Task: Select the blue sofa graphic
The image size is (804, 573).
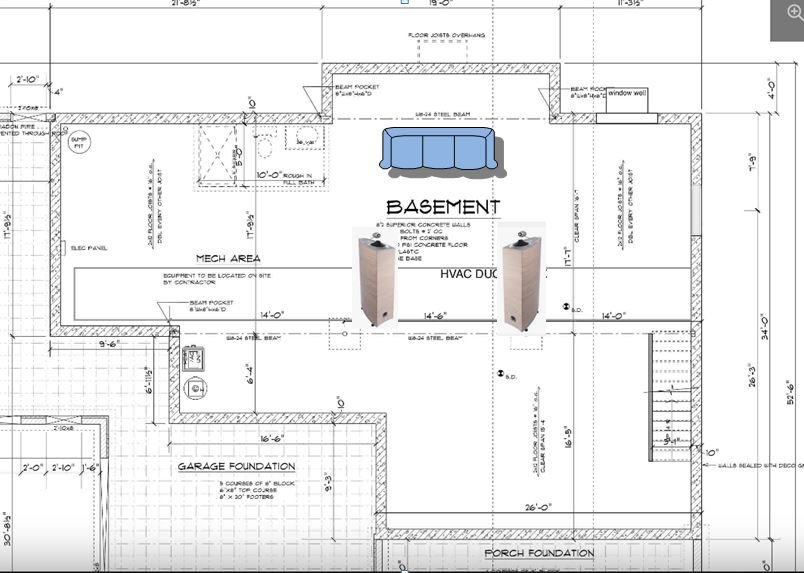Action: pos(440,151)
